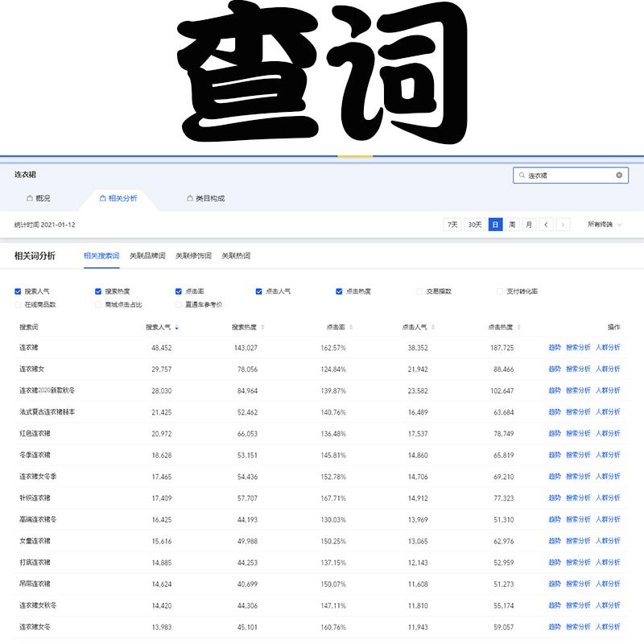Choose the 7天 time range
This screenshot has height=644, width=644.
click(x=452, y=225)
